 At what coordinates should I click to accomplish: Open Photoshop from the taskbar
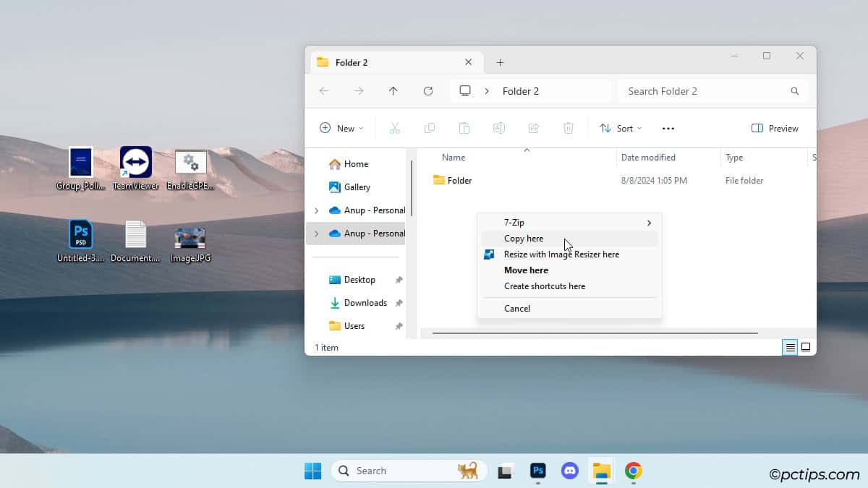click(537, 471)
